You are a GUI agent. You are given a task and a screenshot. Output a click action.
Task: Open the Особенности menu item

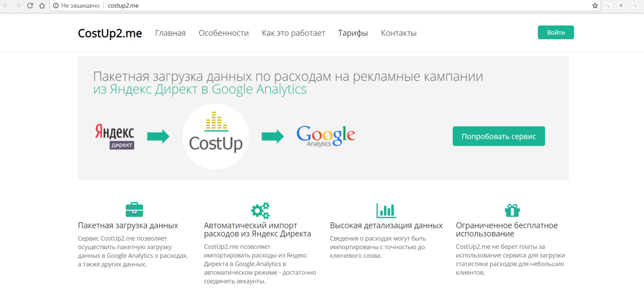[224, 33]
